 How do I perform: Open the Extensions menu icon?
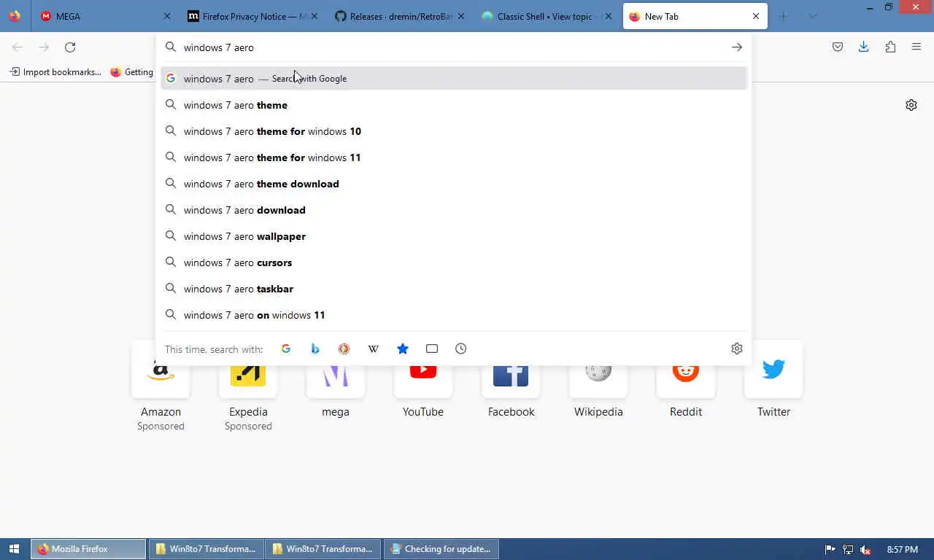coord(890,47)
